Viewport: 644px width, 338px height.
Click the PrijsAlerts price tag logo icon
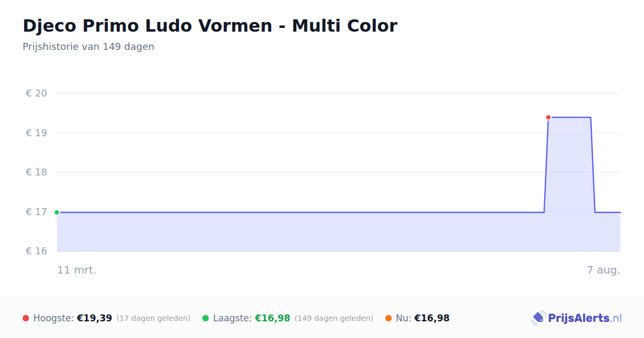[x=538, y=318]
